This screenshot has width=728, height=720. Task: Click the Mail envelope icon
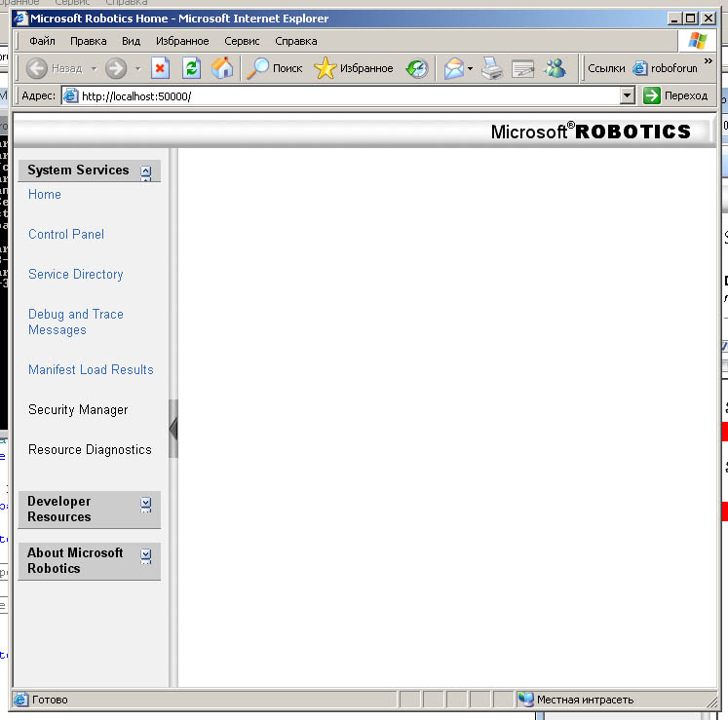[453, 69]
